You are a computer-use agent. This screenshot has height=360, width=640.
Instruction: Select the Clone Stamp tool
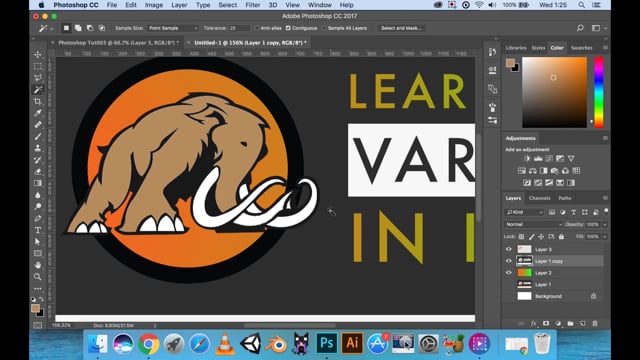tap(38, 148)
